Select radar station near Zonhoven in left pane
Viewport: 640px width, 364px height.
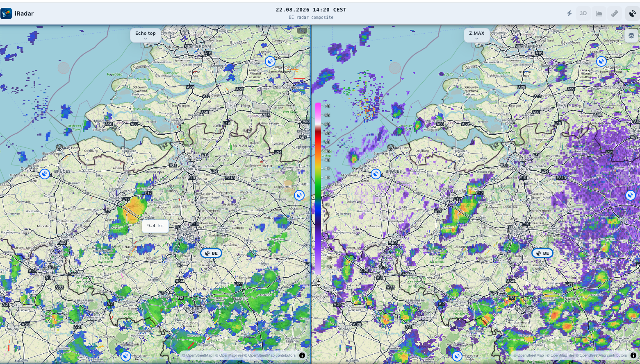pos(300,195)
